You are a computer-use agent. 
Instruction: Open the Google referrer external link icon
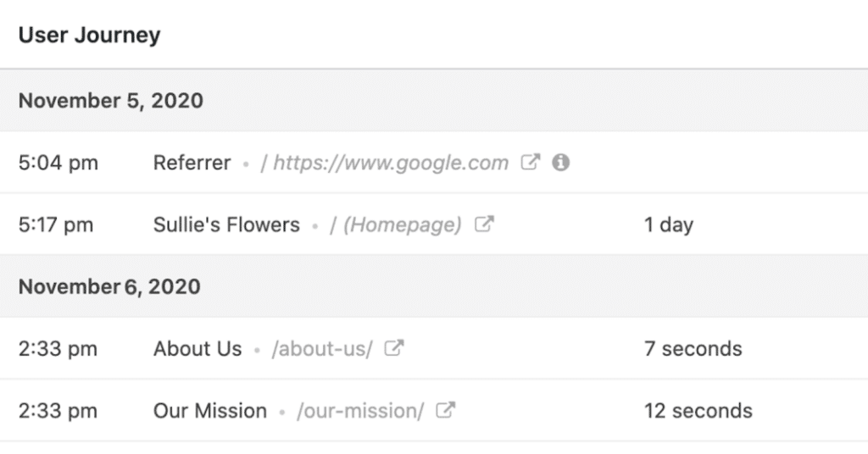pyautogui.click(x=530, y=163)
